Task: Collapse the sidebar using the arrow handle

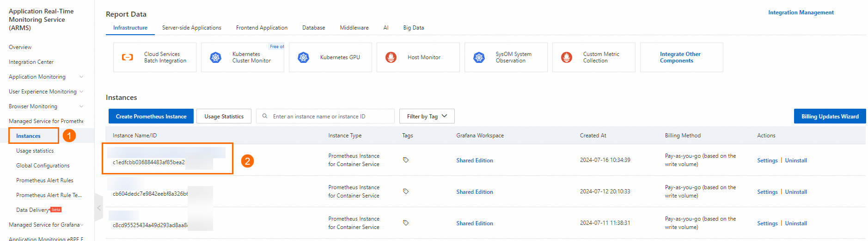Action: click(x=99, y=208)
